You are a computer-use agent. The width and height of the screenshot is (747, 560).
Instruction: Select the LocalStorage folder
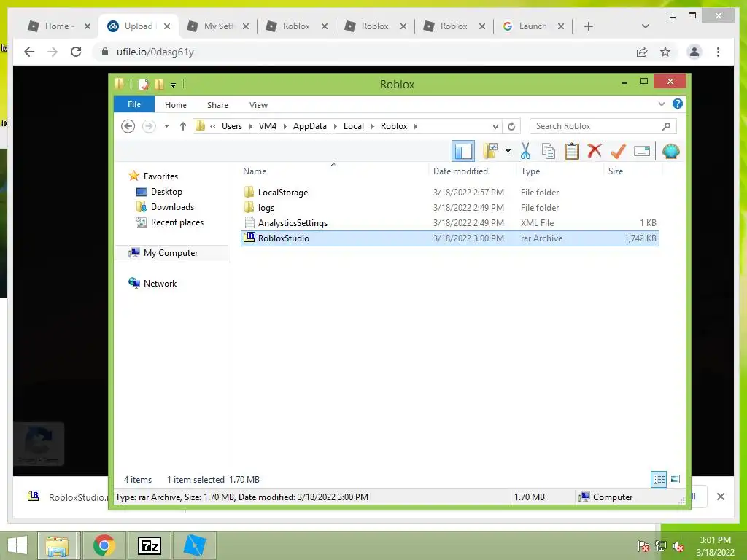449,192
